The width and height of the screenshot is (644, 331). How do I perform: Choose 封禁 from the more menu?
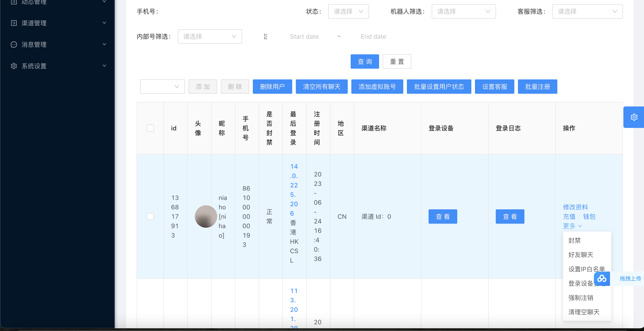coord(587,240)
